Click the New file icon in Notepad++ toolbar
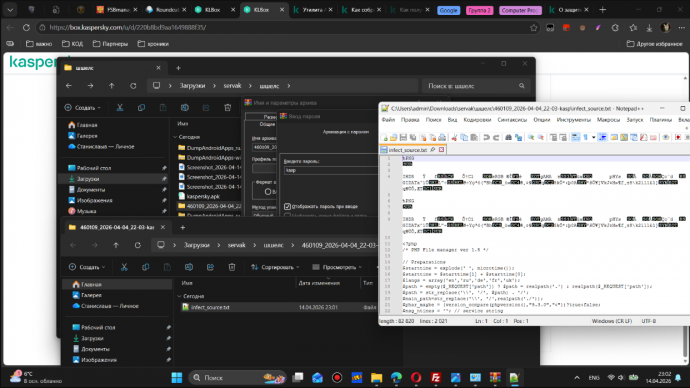 pos(385,138)
